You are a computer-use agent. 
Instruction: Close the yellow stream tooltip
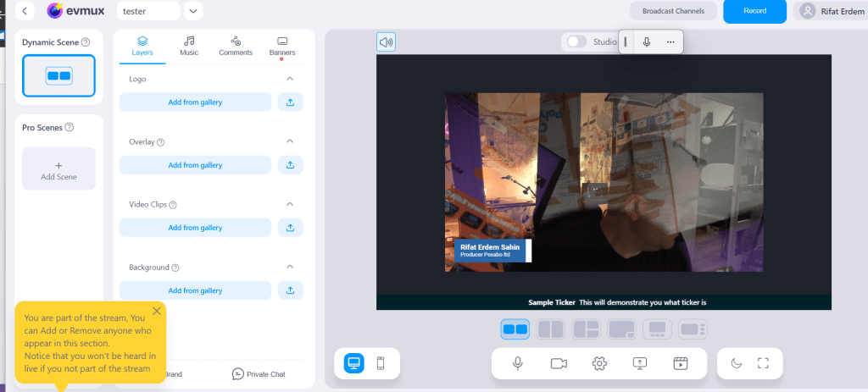coord(157,311)
